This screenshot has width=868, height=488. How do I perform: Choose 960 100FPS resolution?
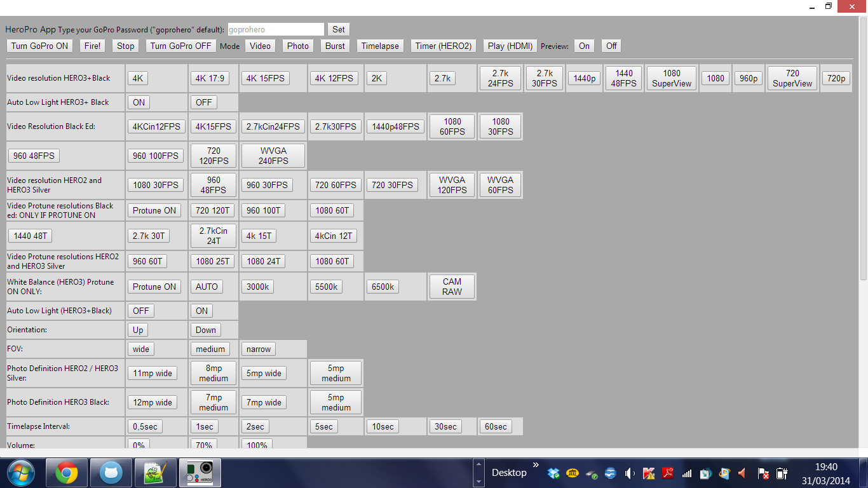pos(156,156)
